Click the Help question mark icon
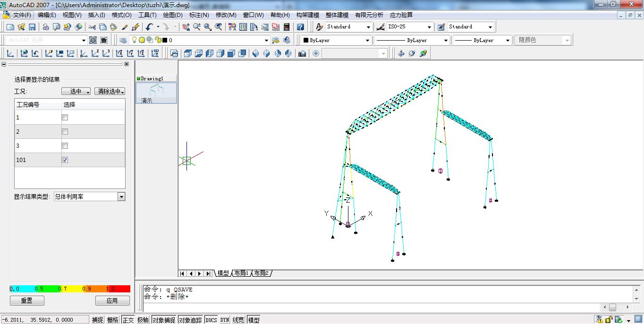This screenshot has height=324, width=644. pyautogui.click(x=300, y=27)
